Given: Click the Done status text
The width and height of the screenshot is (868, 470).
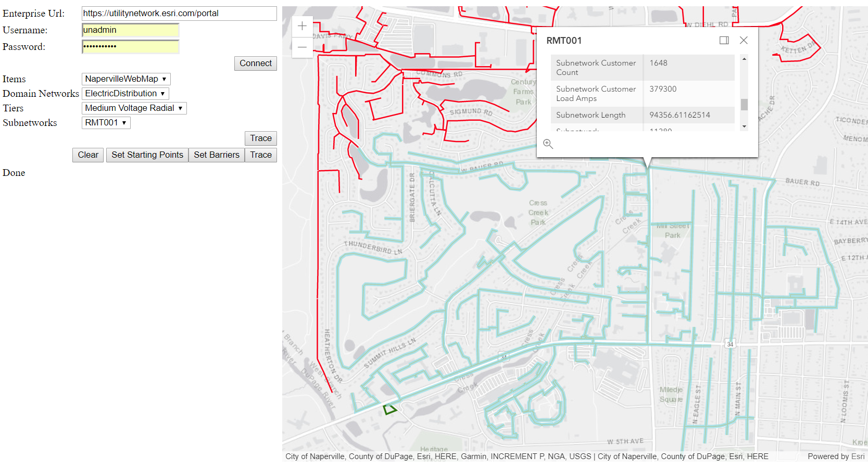Looking at the screenshot, I should [x=14, y=173].
